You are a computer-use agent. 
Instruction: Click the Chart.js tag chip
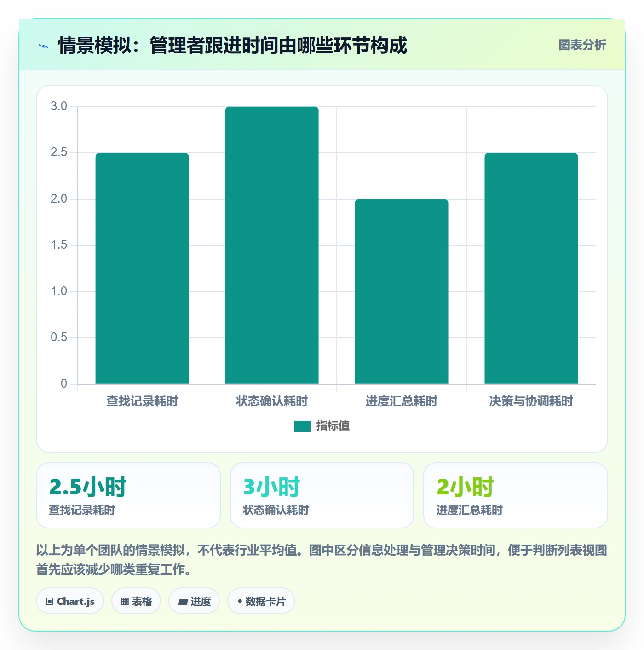coord(70,601)
